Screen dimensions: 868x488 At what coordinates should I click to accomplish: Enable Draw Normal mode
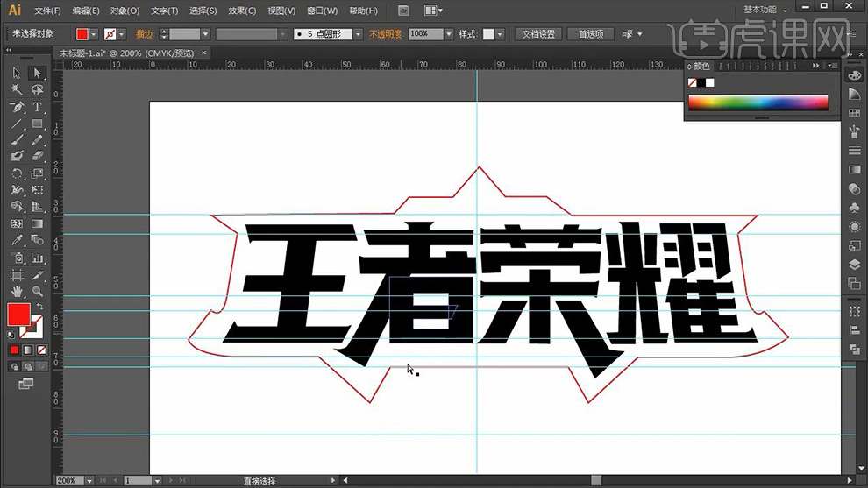tap(14, 366)
